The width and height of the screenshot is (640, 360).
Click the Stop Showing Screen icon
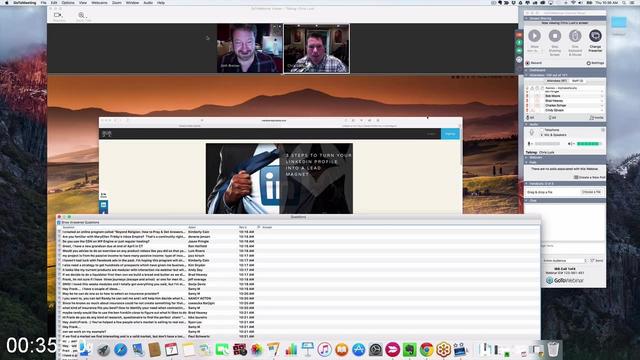pos(555,36)
